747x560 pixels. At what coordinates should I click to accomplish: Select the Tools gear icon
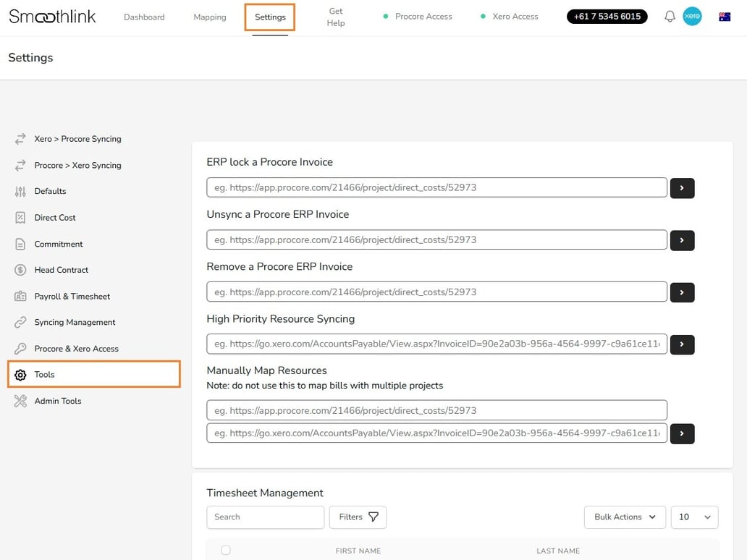(x=20, y=374)
